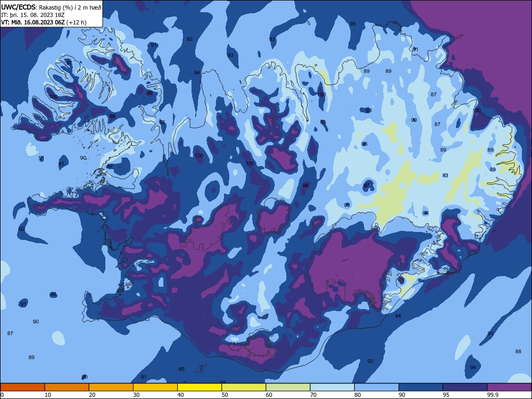Click the dark orange 0–10 legend swatch
532x399 pixels.
tap(22, 387)
